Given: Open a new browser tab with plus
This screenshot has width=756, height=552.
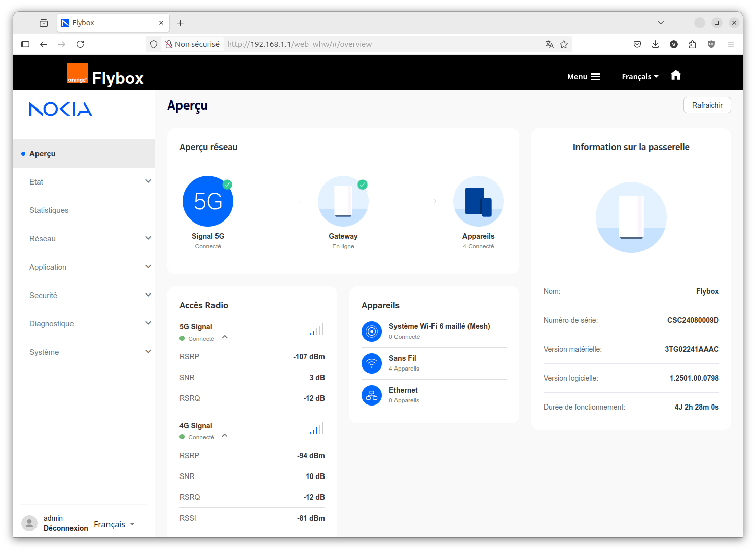Looking at the screenshot, I should click(180, 23).
